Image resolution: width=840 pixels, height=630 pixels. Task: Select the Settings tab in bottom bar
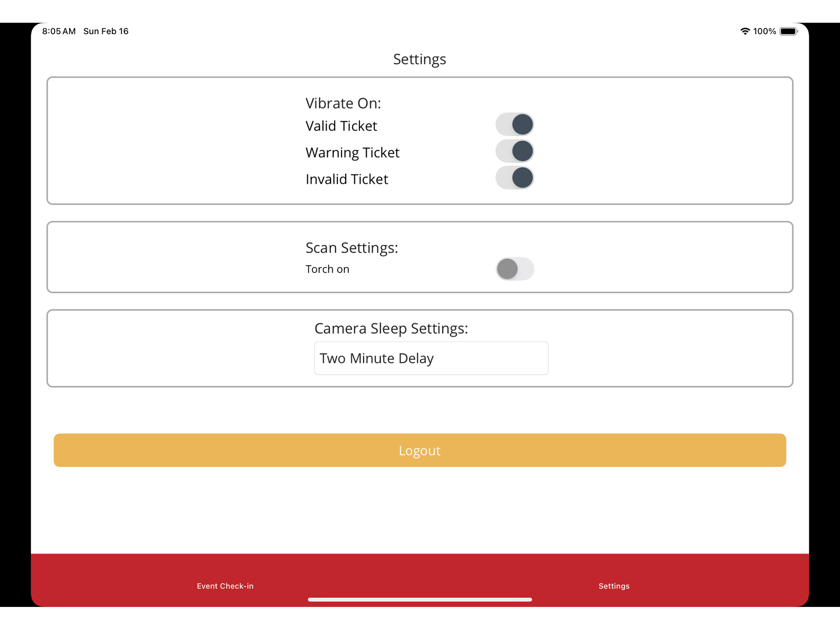pyautogui.click(x=614, y=586)
